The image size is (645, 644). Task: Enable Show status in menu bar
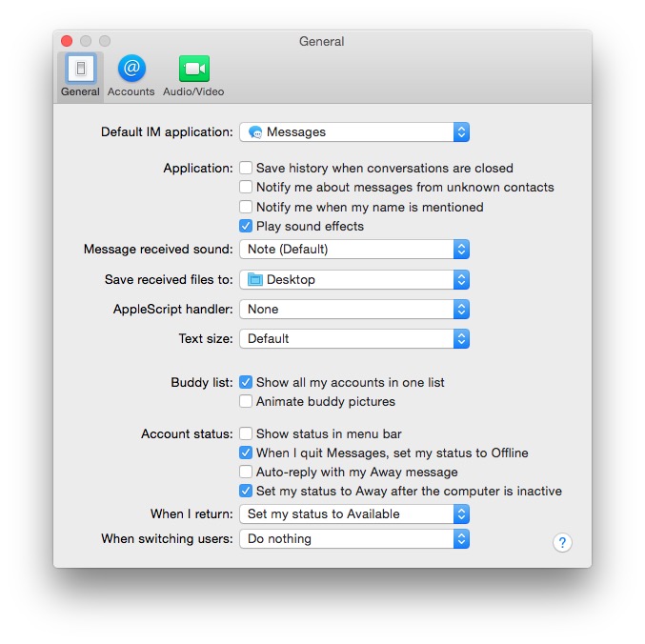pyautogui.click(x=246, y=433)
